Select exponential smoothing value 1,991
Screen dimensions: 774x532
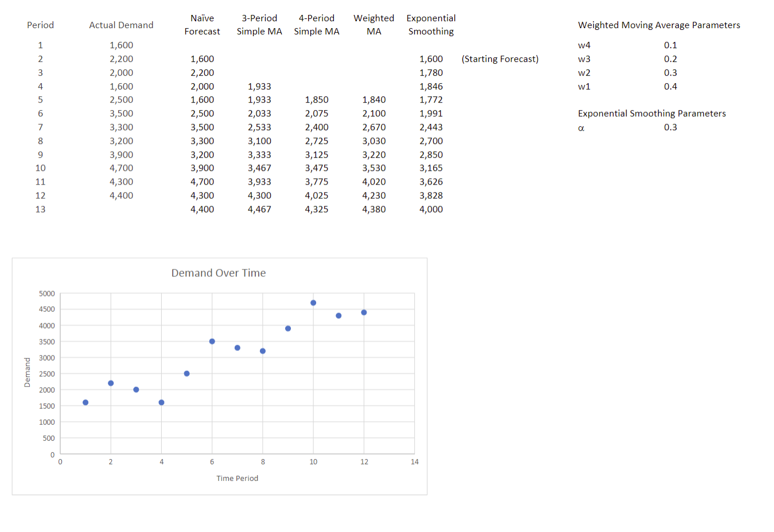point(431,114)
